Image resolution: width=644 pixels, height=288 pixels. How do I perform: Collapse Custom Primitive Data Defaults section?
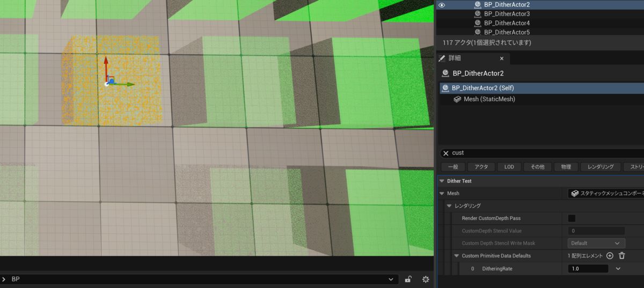(x=457, y=256)
